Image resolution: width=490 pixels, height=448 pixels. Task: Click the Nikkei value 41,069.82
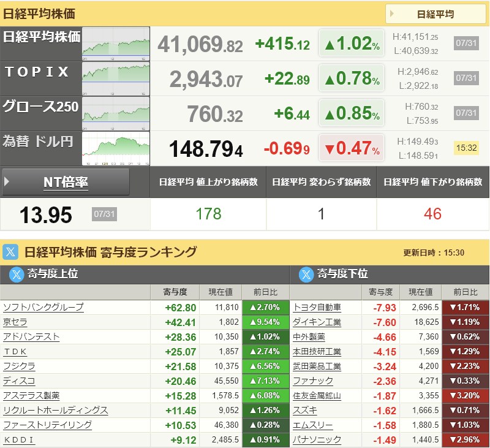coord(200,44)
